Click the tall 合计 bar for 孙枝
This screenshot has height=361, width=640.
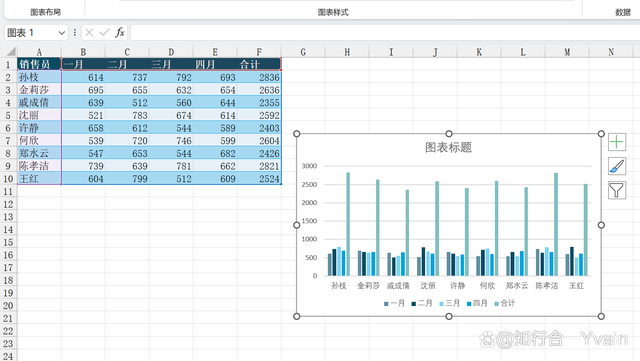coord(348,224)
